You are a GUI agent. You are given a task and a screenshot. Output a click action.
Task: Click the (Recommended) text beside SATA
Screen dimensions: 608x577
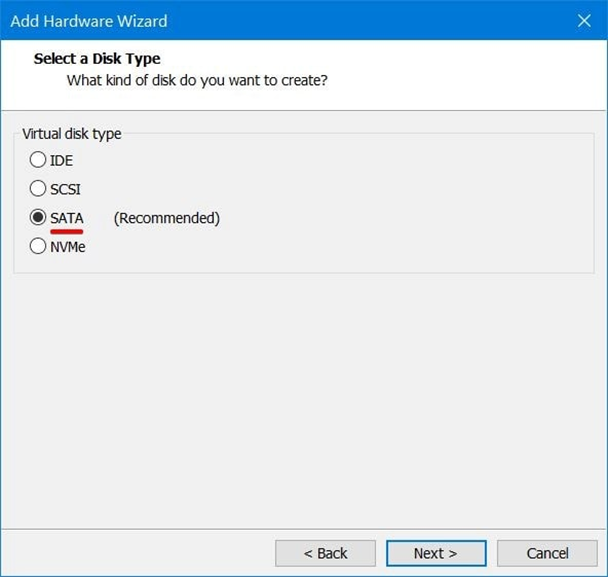pyautogui.click(x=167, y=218)
